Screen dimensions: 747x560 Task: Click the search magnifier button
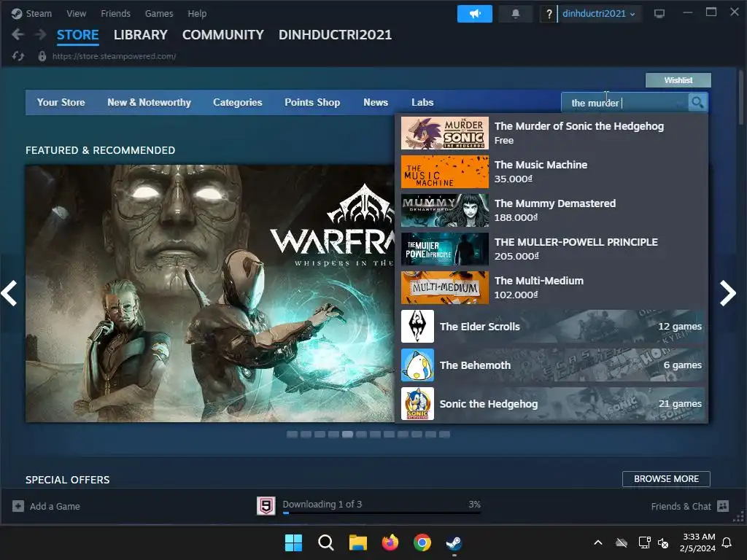(x=697, y=102)
